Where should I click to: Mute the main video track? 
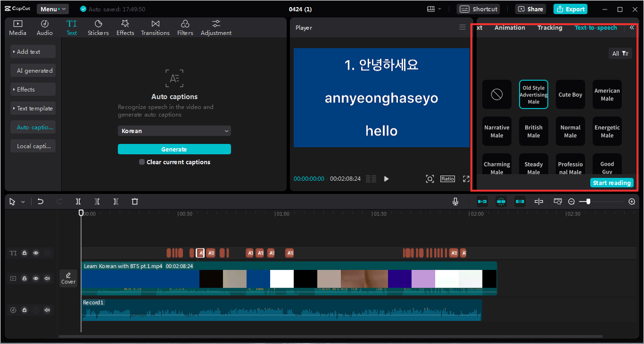(x=47, y=278)
